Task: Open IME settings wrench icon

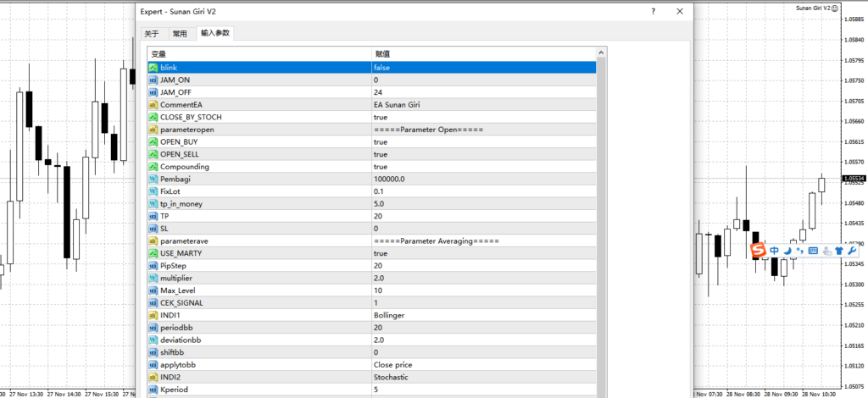Action: point(850,251)
